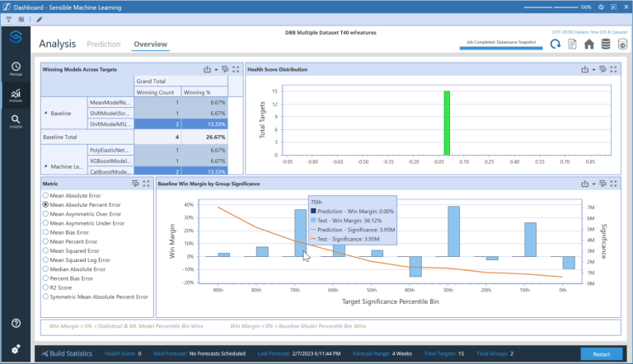Click the home icon in the top toolbar
The width and height of the screenshot is (633, 364).
pos(589,44)
